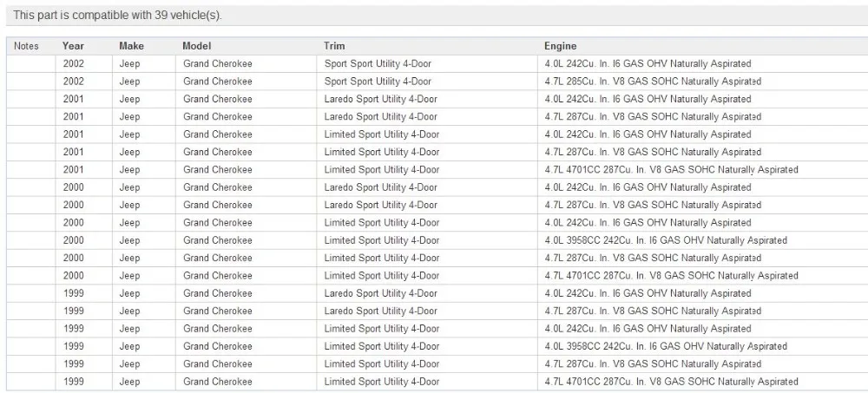This screenshot has height=393, width=868.
Task: Click the 'compatible with 39 vehicle(s)' banner text
Action: [117, 15]
